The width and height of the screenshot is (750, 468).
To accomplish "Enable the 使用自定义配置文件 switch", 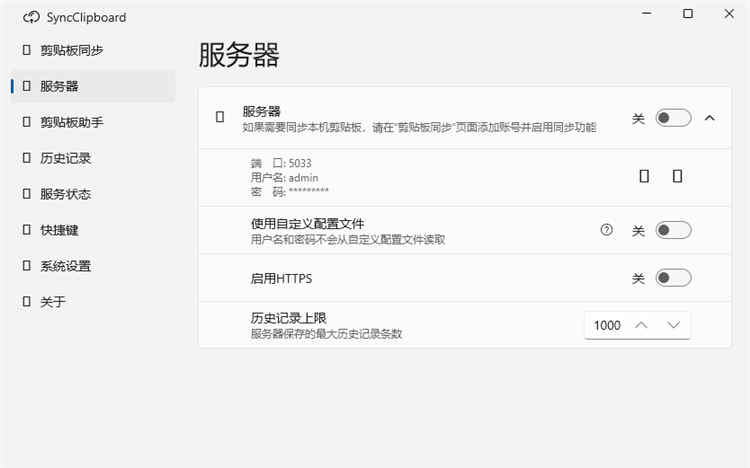I will pos(673,230).
